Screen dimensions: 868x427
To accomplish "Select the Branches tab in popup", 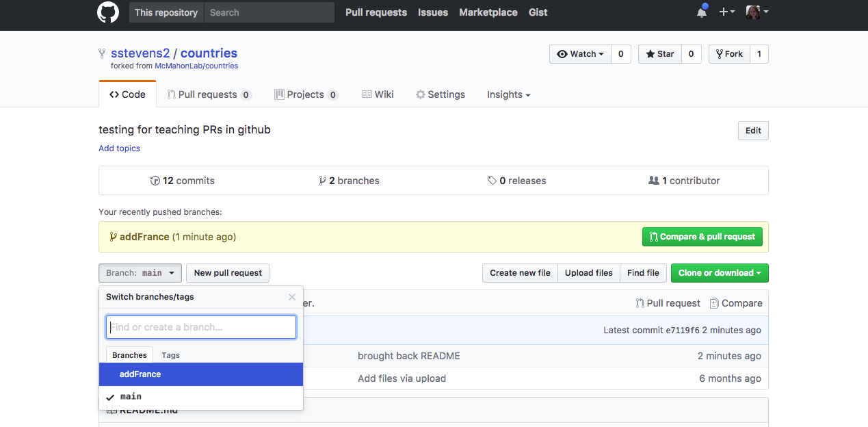I will tap(130, 355).
